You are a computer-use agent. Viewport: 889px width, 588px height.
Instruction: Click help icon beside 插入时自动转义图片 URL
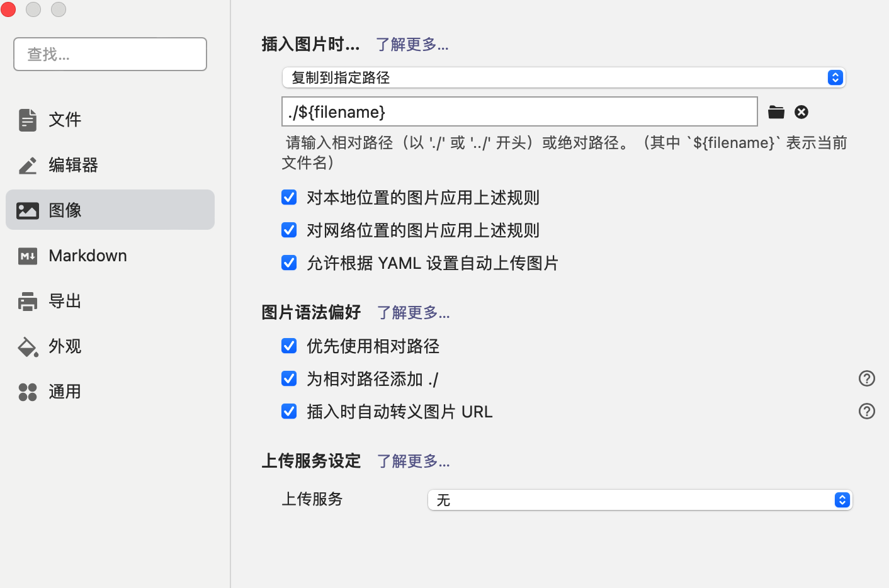pos(867,411)
